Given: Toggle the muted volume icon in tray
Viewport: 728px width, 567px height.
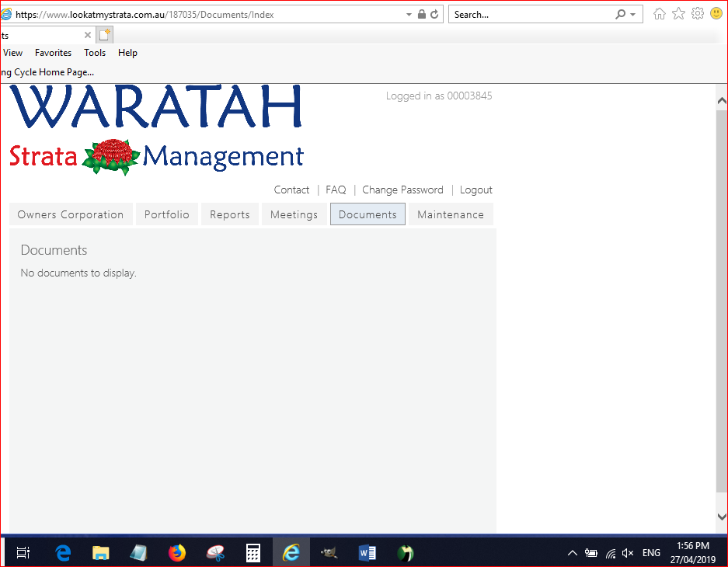Looking at the screenshot, I should (628, 553).
